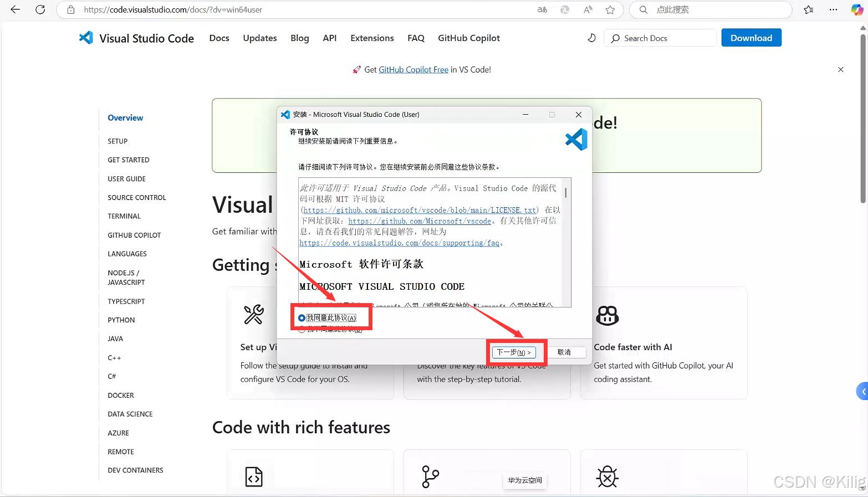
Task: Dismiss the Copilot Free banner
Action: [x=841, y=69]
